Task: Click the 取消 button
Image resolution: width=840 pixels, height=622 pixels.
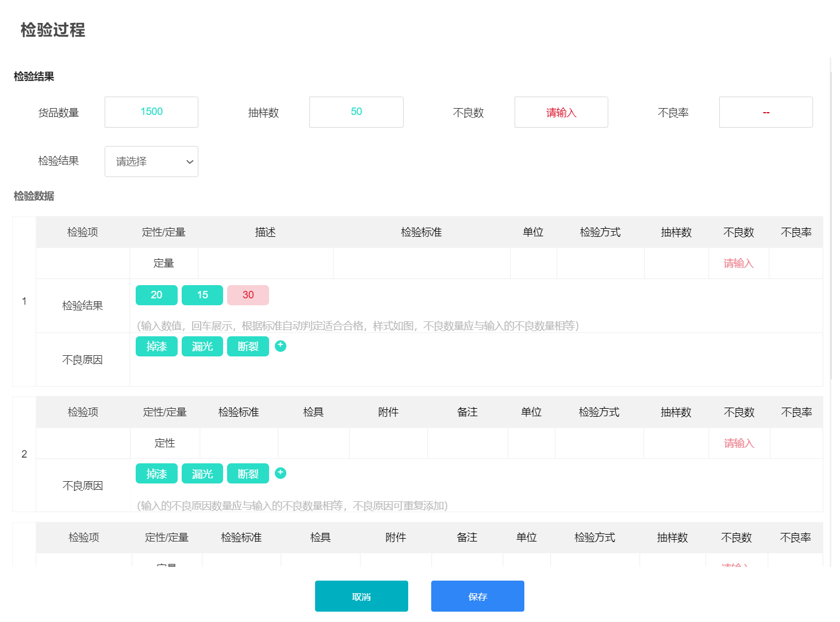Action: tap(361, 596)
